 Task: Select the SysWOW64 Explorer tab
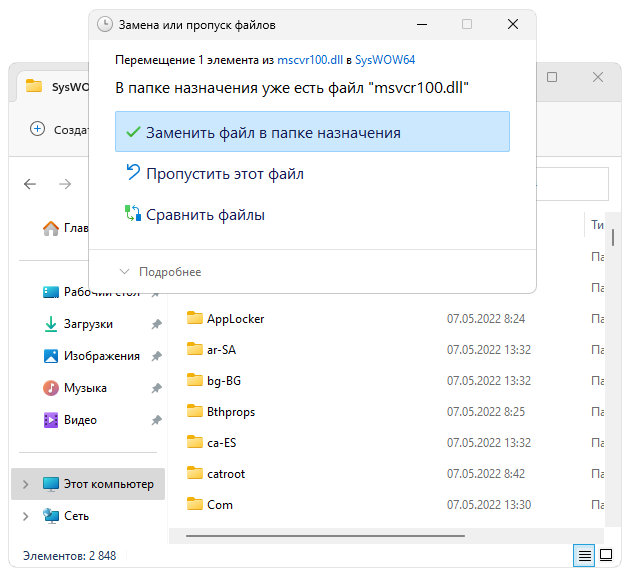[x=56, y=87]
